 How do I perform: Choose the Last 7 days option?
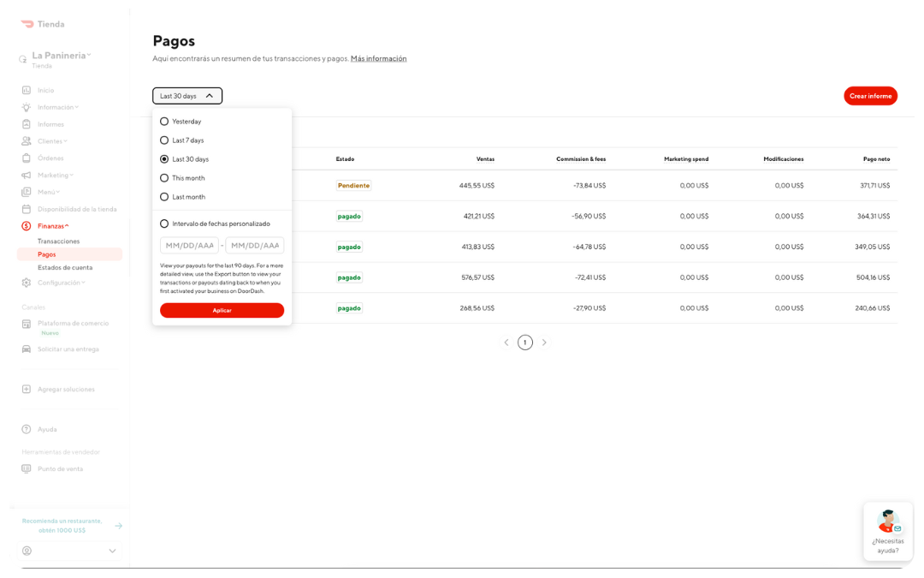pos(163,140)
